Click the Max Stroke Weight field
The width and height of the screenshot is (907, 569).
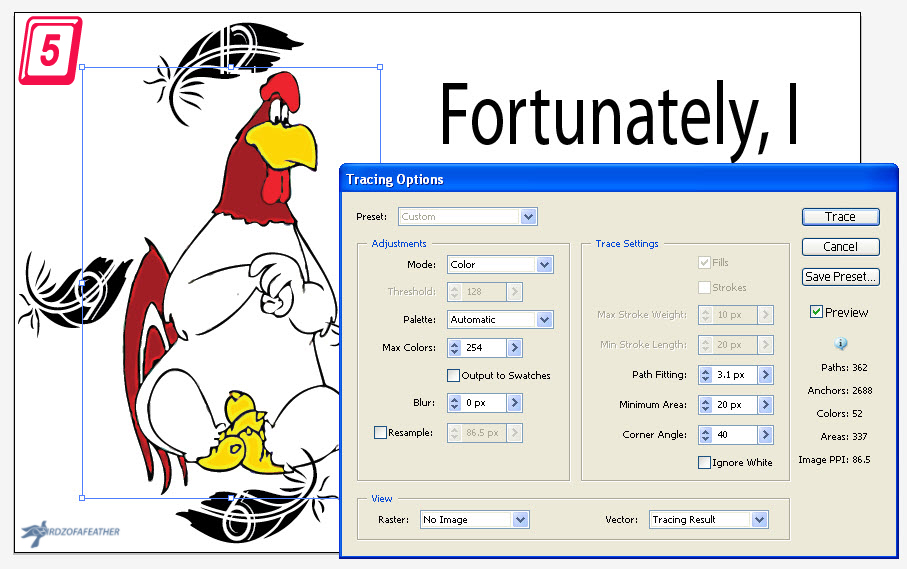[x=735, y=315]
